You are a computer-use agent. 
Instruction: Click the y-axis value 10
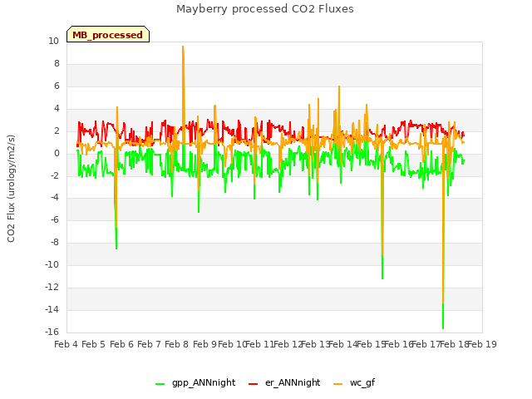click(53, 41)
